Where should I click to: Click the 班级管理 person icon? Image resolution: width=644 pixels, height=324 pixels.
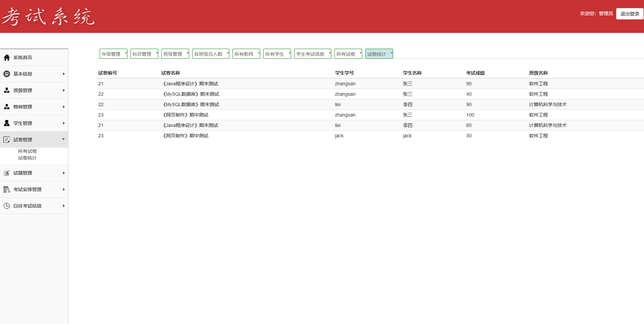[x=7, y=90]
